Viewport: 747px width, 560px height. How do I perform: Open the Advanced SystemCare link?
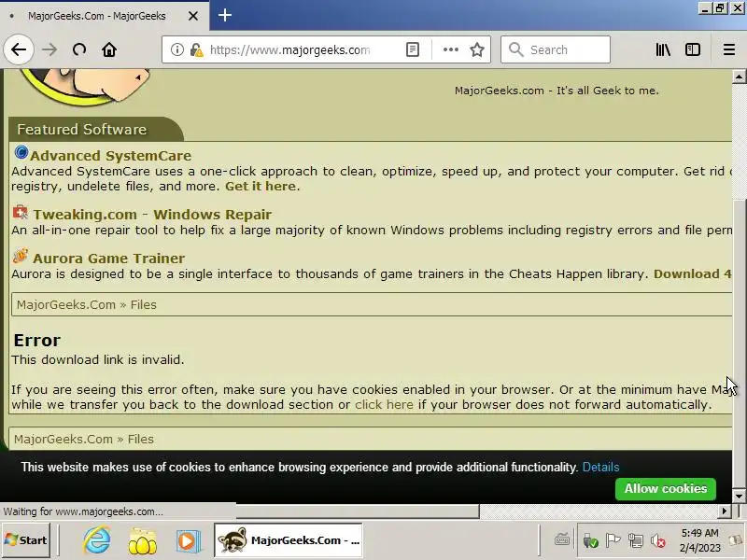110,156
